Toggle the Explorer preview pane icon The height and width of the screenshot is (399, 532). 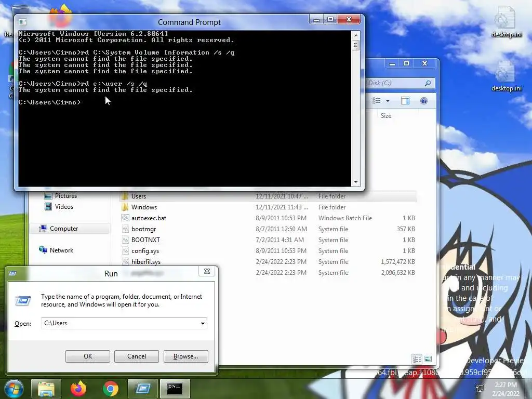click(x=405, y=101)
